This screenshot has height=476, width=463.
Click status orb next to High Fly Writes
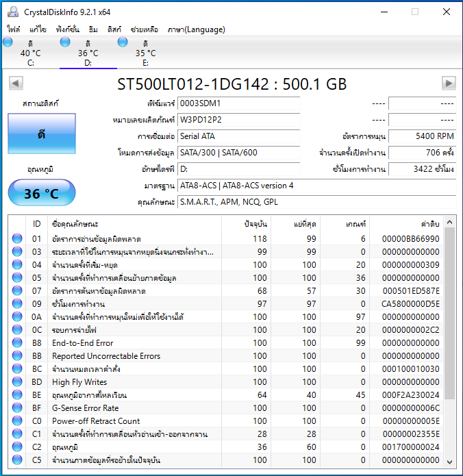click(x=17, y=382)
